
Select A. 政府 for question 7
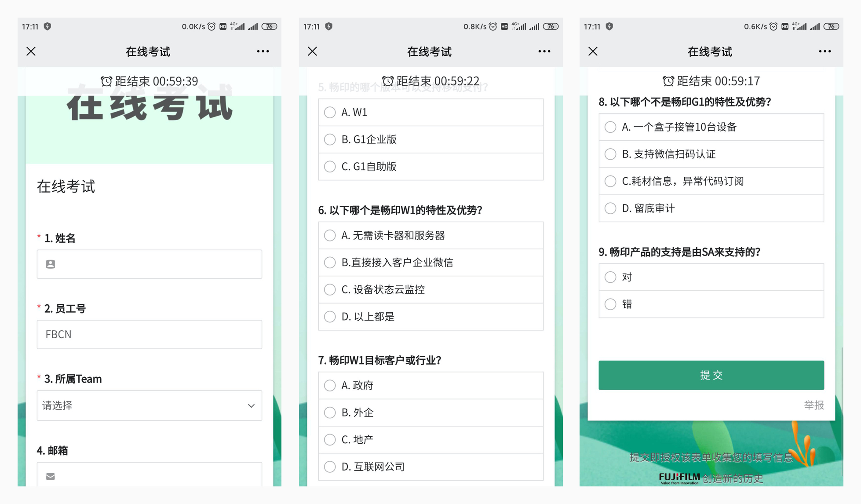click(x=431, y=385)
